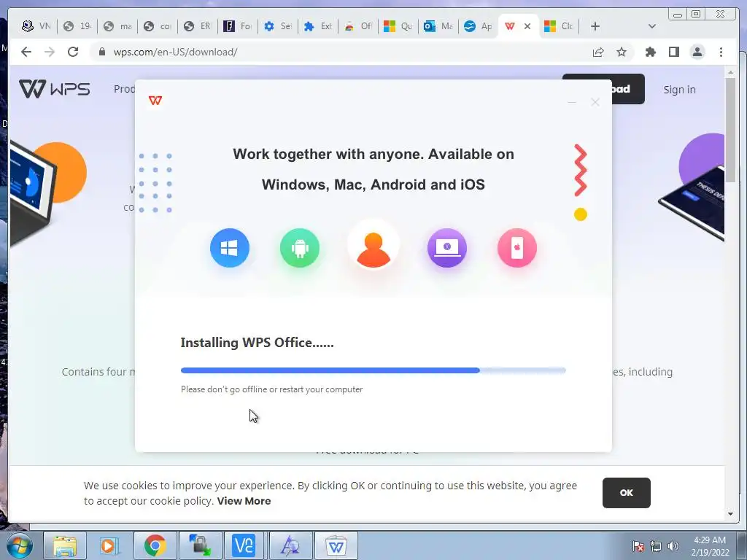Expand the tab search dropdown arrow
The height and width of the screenshot is (560, 747).
[652, 26]
